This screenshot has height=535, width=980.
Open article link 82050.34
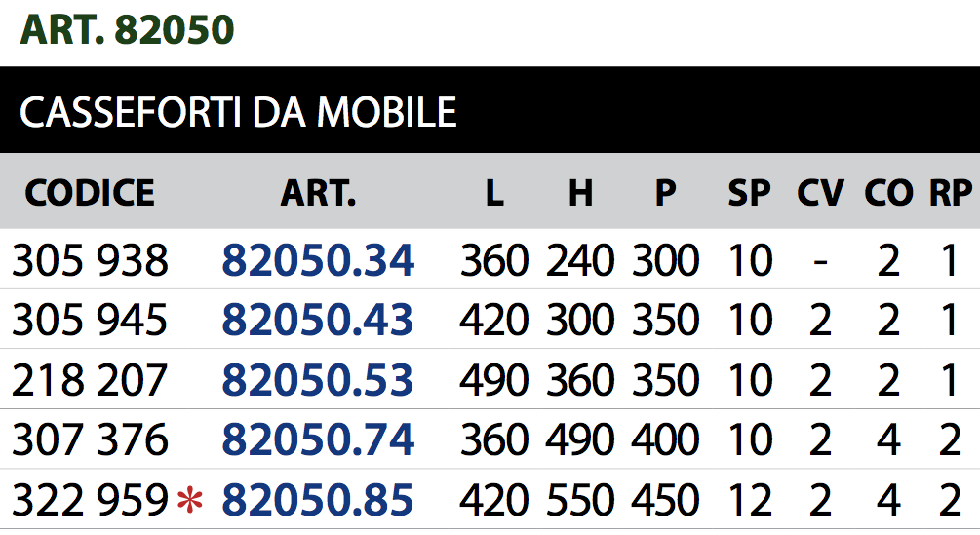point(318,260)
